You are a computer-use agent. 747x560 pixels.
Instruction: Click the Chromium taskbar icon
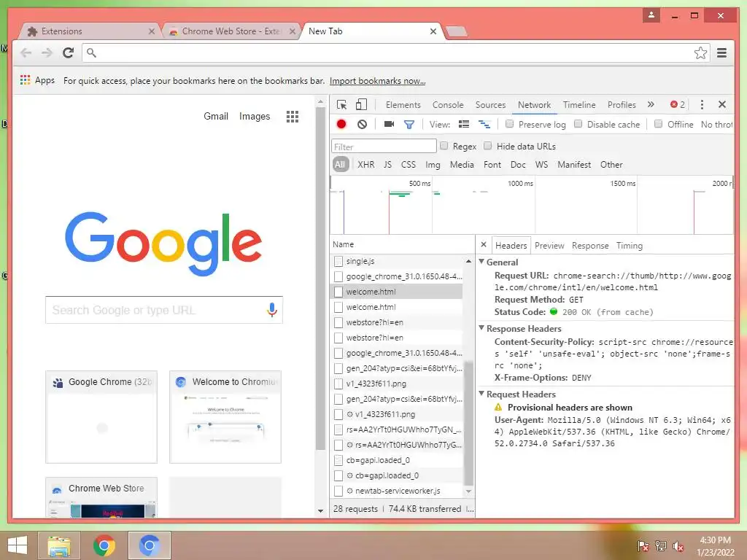[x=149, y=545]
